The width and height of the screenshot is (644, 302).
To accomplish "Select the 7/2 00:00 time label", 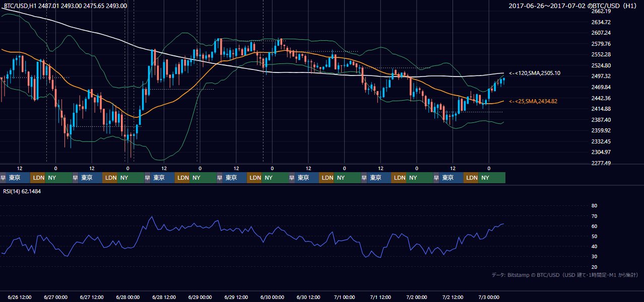I will tap(417, 297).
